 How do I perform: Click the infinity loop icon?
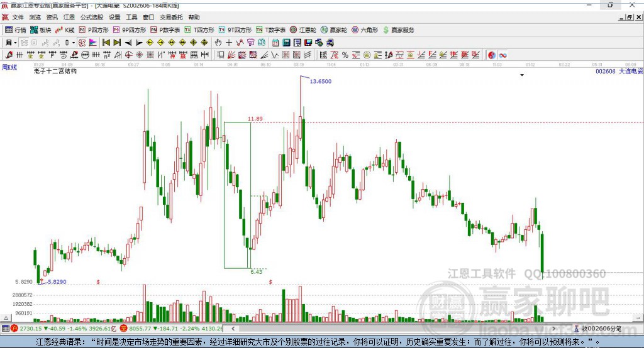502,55
